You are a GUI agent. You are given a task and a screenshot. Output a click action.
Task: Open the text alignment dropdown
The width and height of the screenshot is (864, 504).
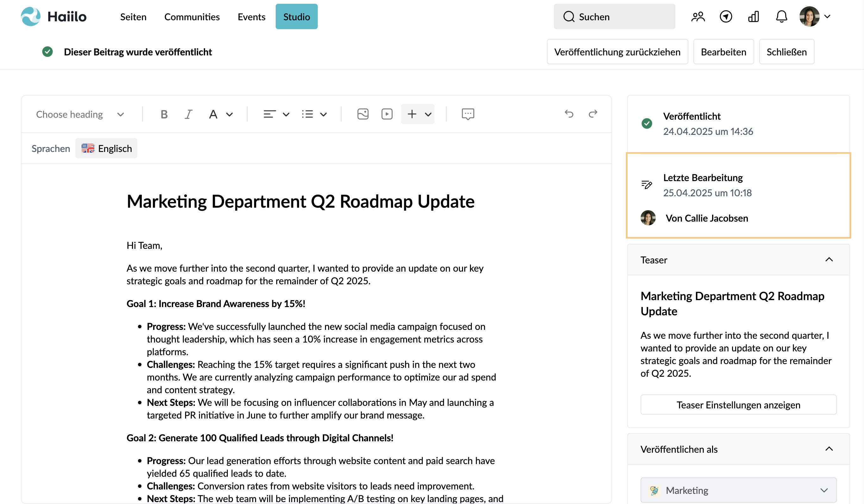pyautogui.click(x=276, y=114)
